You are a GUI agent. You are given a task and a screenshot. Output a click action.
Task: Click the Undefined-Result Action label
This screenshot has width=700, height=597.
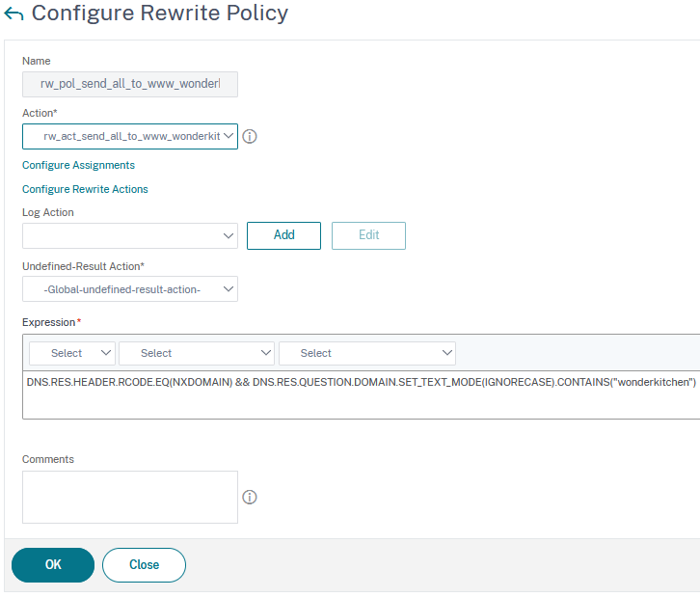(83, 266)
